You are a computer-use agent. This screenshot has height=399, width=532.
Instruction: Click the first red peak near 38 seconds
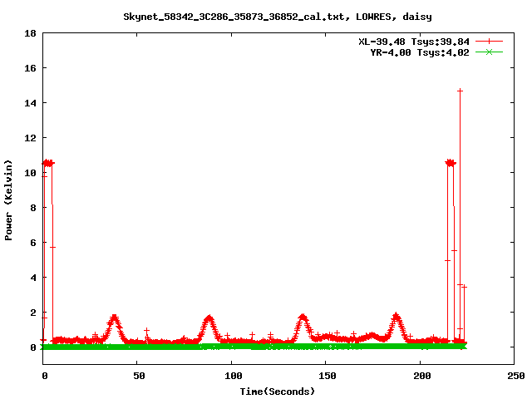[115, 318]
